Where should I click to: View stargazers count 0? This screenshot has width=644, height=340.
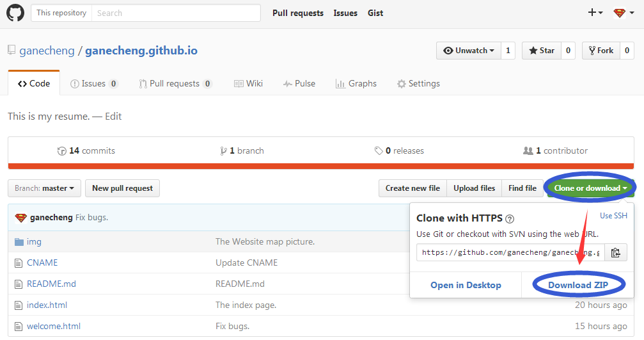568,51
